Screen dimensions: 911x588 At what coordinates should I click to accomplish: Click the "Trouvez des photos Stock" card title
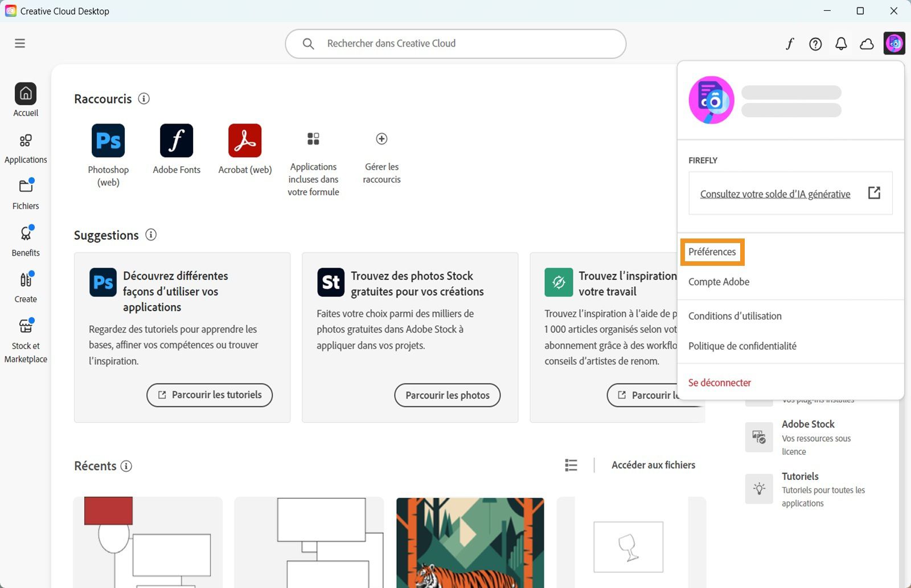click(x=417, y=283)
